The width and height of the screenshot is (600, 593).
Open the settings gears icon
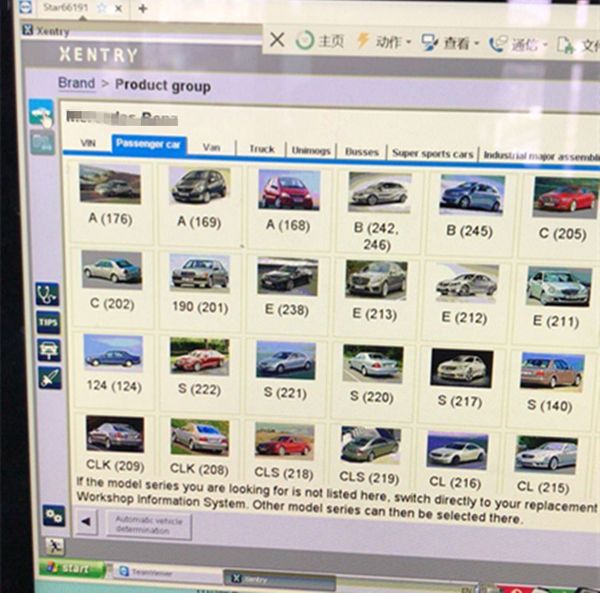(x=53, y=514)
